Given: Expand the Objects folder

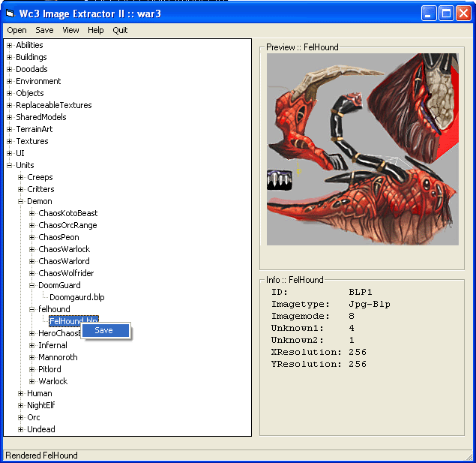Looking at the screenshot, I should pos(10,93).
